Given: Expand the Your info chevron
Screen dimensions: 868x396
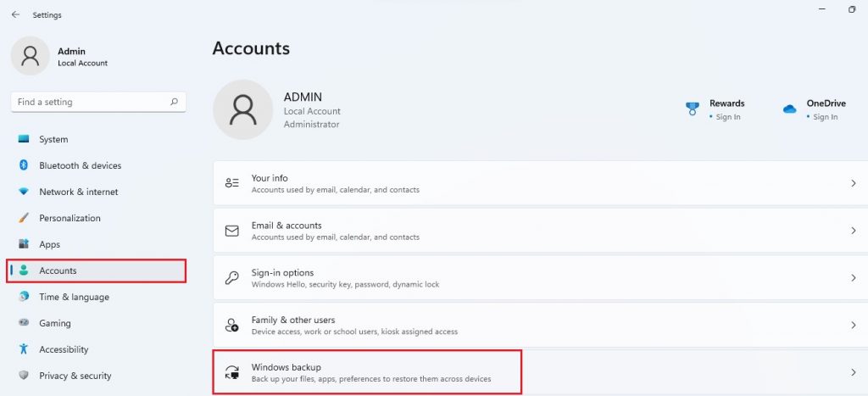Looking at the screenshot, I should pos(853,183).
